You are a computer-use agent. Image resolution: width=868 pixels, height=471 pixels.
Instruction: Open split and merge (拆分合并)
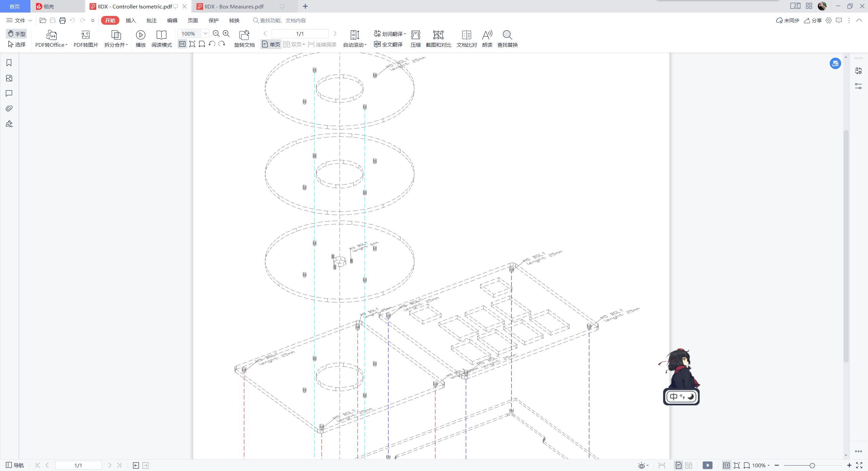point(116,39)
